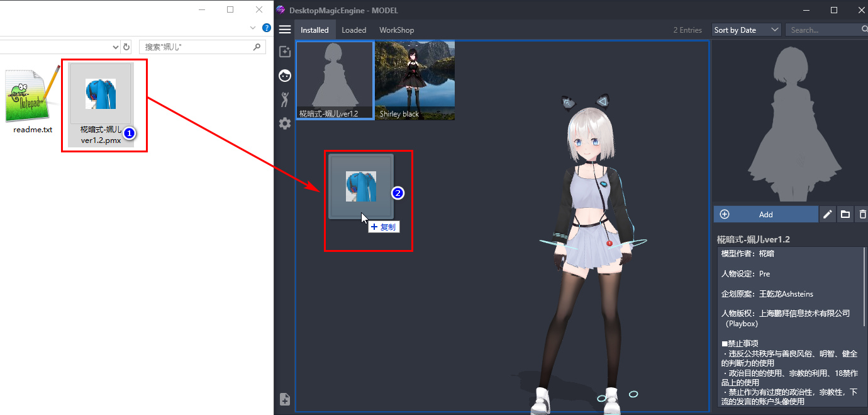
Task: Click the refresh icon in Explorer address bar
Action: (x=126, y=47)
